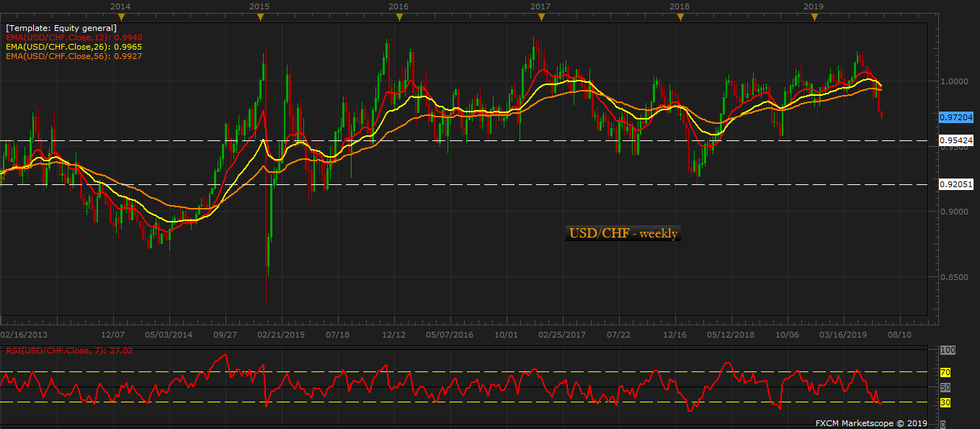Screen dimensions: 980x429
Task: Click the RSI 50 midline level tag
Action: pos(945,387)
